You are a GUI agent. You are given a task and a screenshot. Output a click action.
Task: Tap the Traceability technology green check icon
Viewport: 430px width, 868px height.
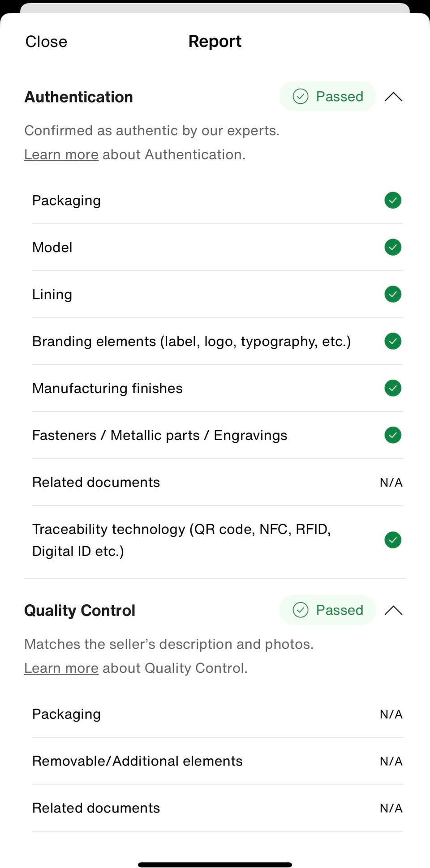(x=393, y=540)
